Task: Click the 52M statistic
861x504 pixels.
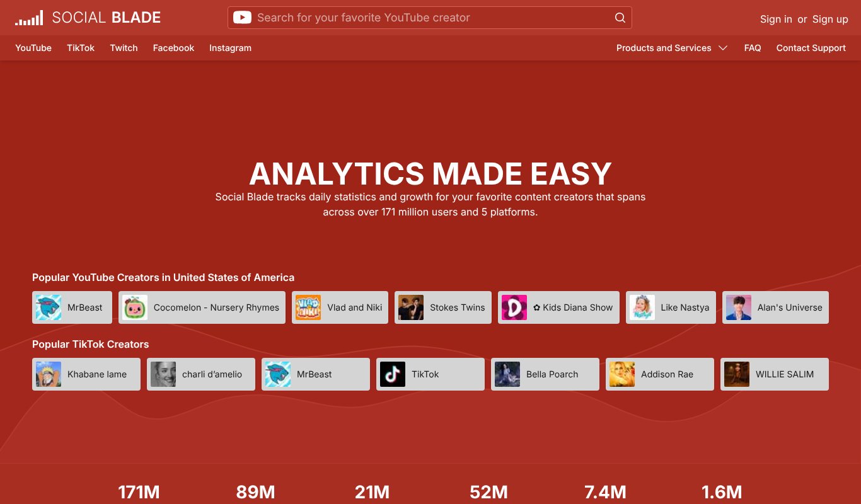Action: pyautogui.click(x=488, y=492)
